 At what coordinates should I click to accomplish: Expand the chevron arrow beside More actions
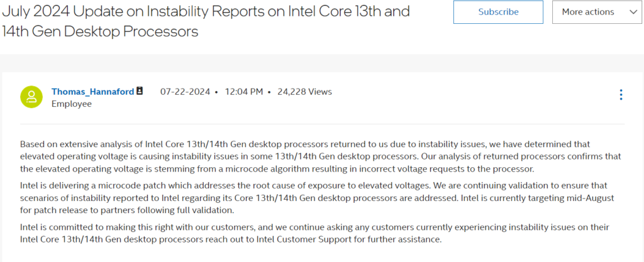(x=633, y=12)
